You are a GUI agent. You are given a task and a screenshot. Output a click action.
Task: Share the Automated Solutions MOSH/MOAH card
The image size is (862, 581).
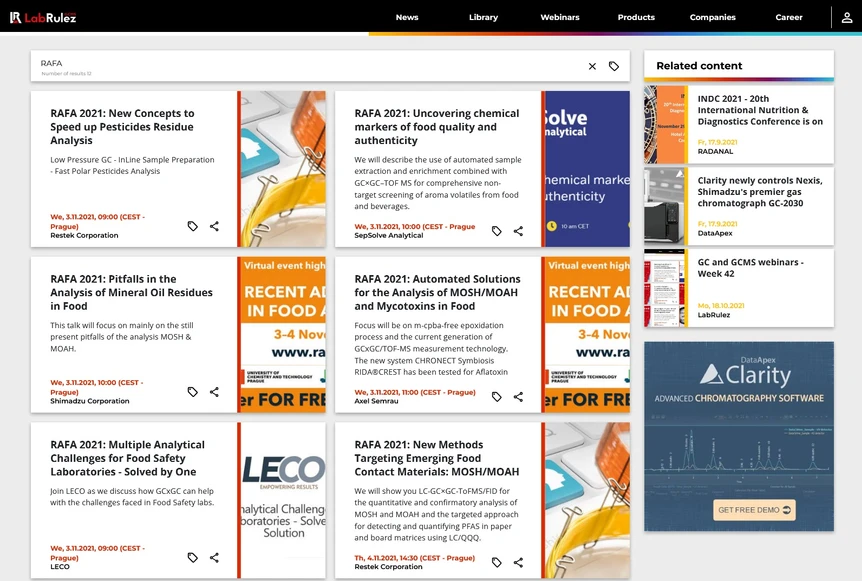click(x=518, y=397)
